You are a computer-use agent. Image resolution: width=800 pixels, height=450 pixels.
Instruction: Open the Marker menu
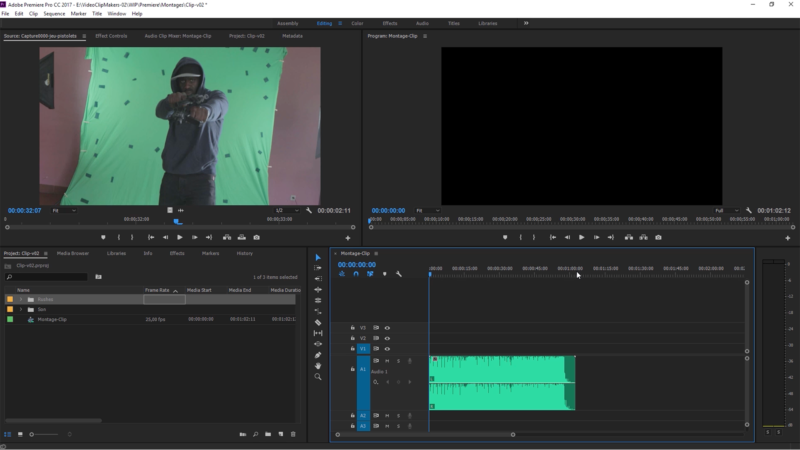[x=78, y=14]
